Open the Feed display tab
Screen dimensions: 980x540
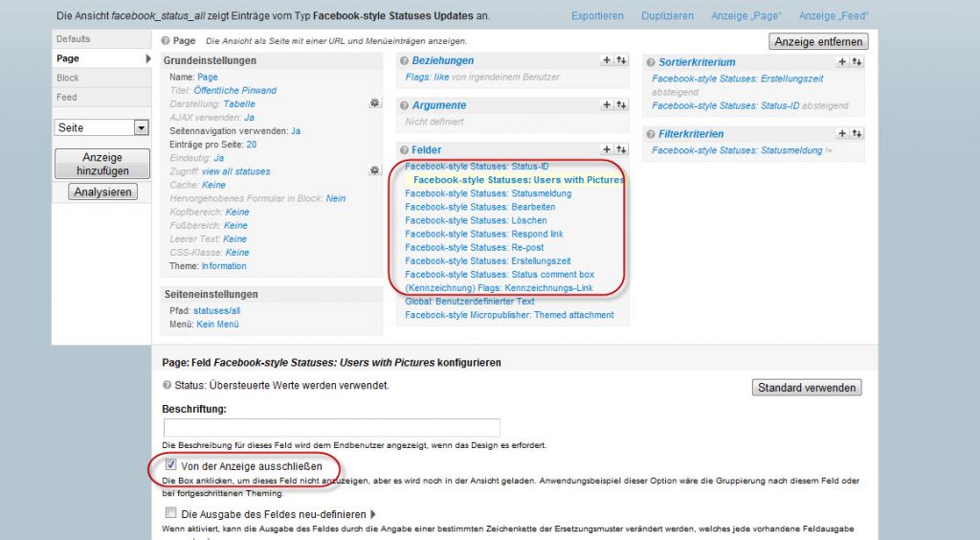(67, 97)
